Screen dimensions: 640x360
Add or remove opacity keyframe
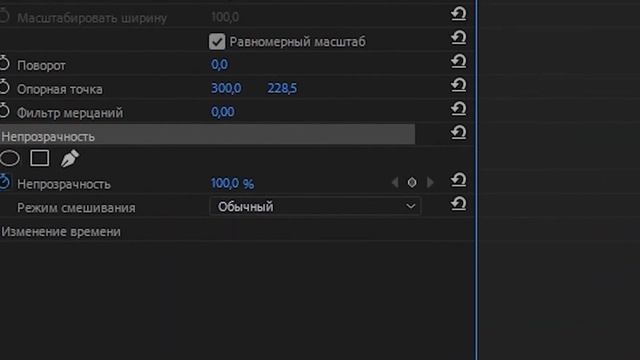click(x=412, y=182)
